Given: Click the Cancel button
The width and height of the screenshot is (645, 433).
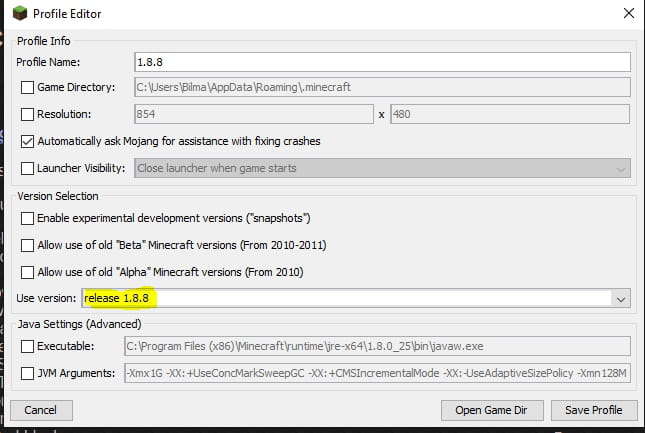Looking at the screenshot, I should pyautogui.click(x=41, y=410).
